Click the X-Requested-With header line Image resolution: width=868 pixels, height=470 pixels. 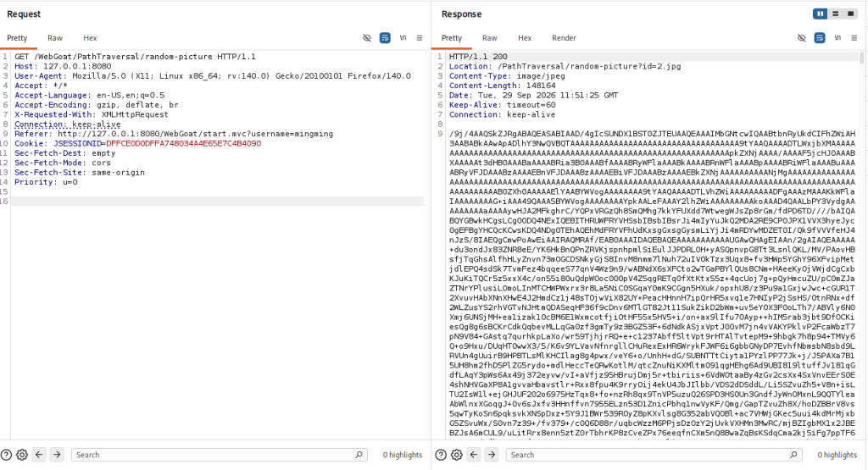(92, 114)
